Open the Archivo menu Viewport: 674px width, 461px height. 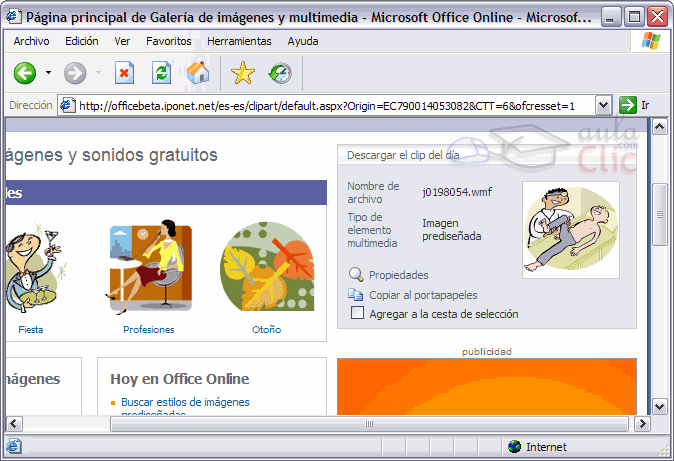[31, 41]
